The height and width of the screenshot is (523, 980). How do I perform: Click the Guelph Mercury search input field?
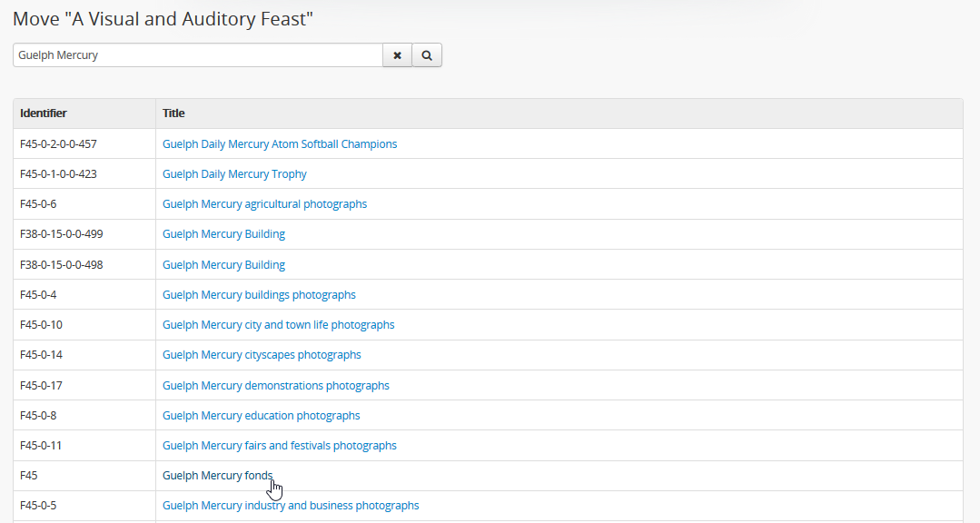click(x=197, y=55)
